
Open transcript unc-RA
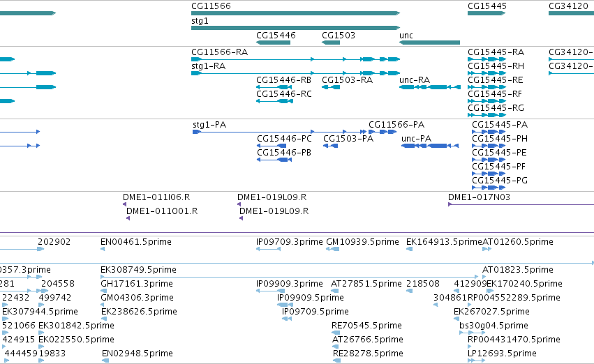pyautogui.click(x=415, y=80)
